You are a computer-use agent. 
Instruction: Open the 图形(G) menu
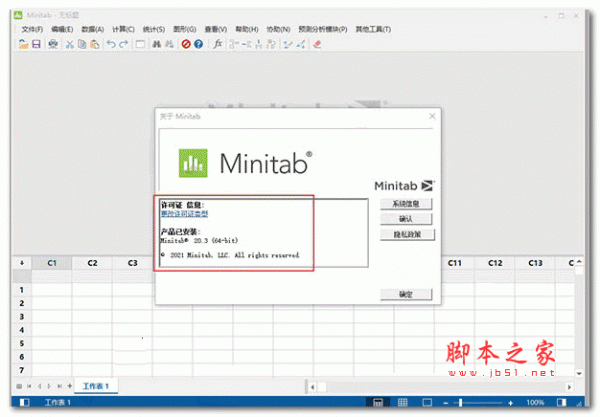[x=185, y=29]
